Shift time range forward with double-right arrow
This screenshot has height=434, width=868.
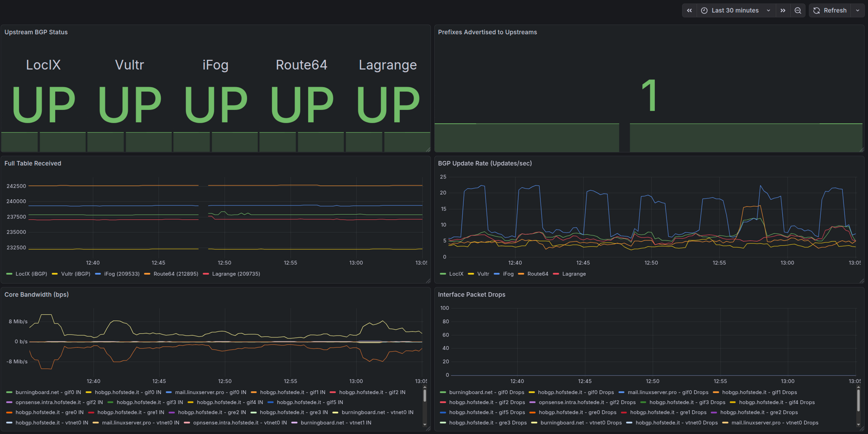click(x=783, y=10)
